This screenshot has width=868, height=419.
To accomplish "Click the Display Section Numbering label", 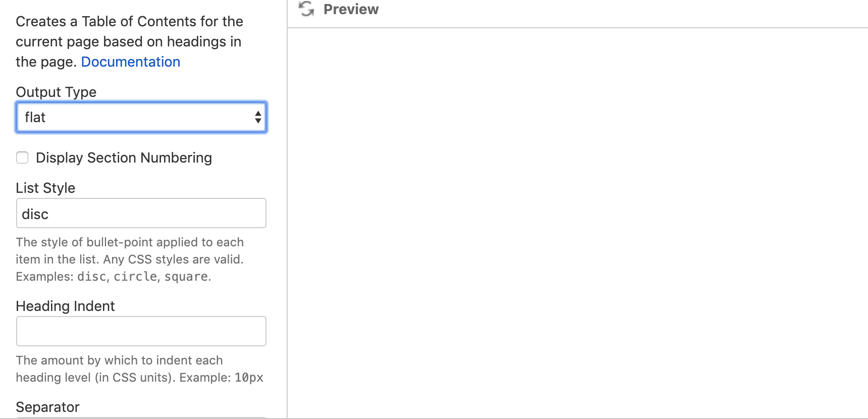I will (x=124, y=158).
